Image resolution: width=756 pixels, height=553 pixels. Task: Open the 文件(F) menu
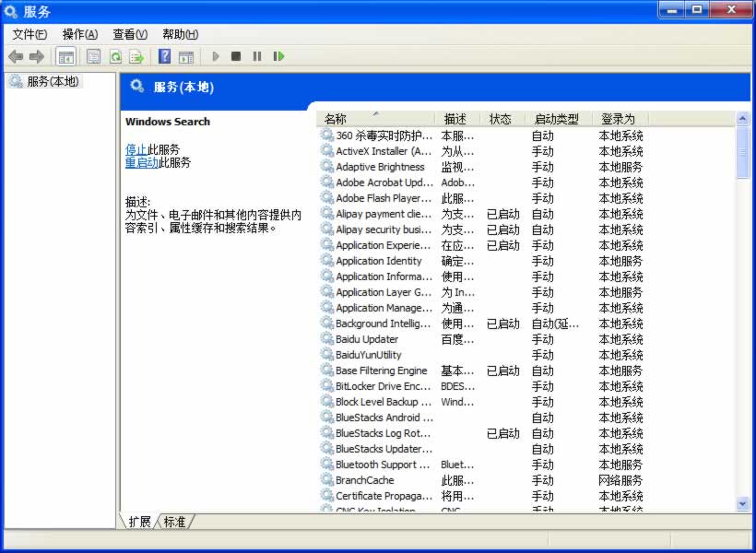point(30,34)
